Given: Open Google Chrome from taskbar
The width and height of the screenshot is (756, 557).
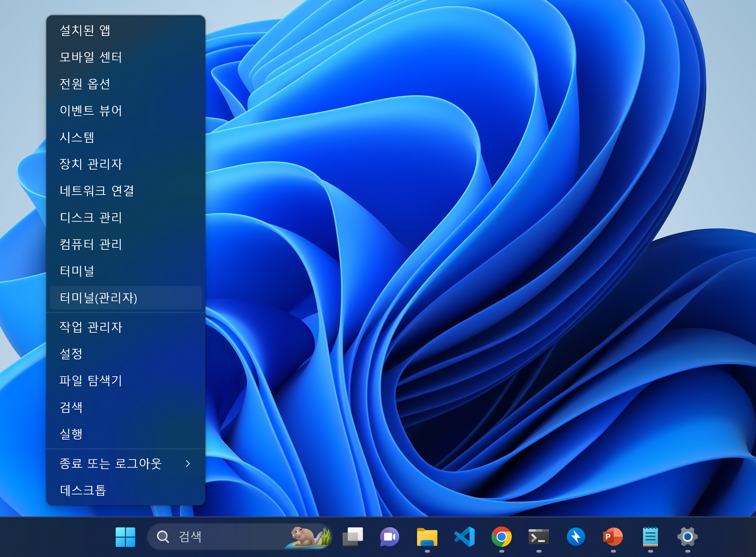Looking at the screenshot, I should click(501, 537).
